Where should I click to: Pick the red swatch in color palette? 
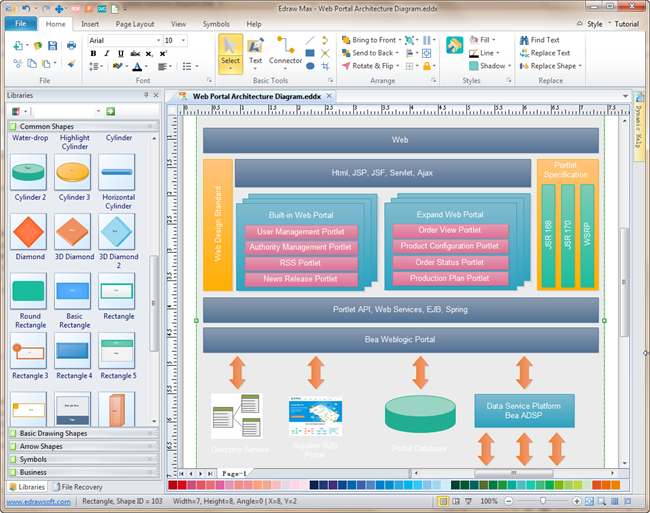(x=183, y=485)
